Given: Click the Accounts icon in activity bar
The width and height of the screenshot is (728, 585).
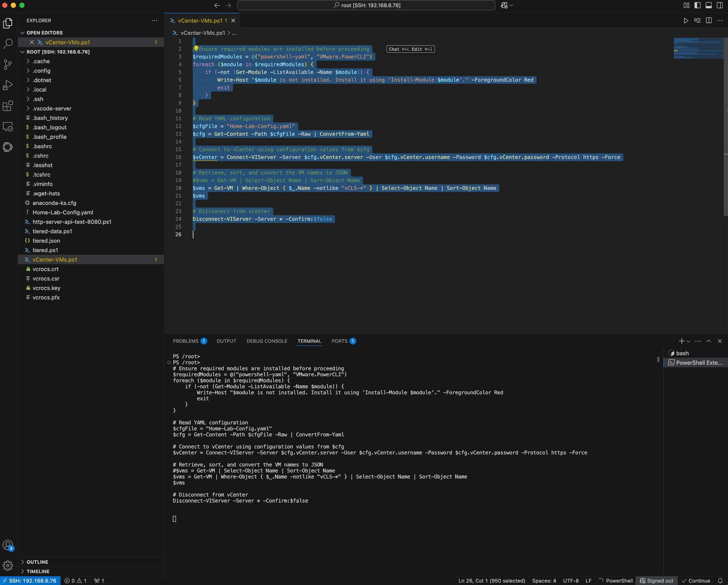Looking at the screenshot, I should [x=8, y=545].
